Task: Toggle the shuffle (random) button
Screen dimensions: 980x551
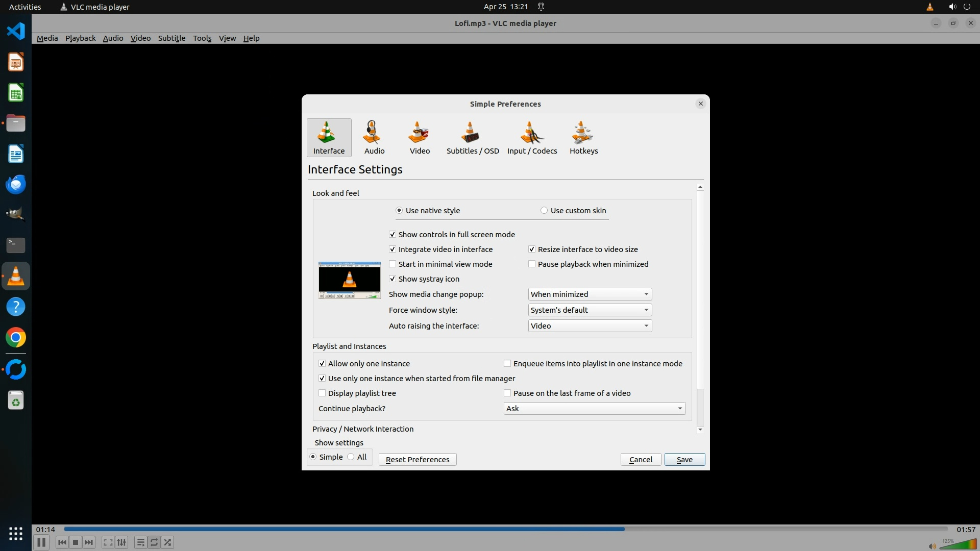Action: coord(168,542)
